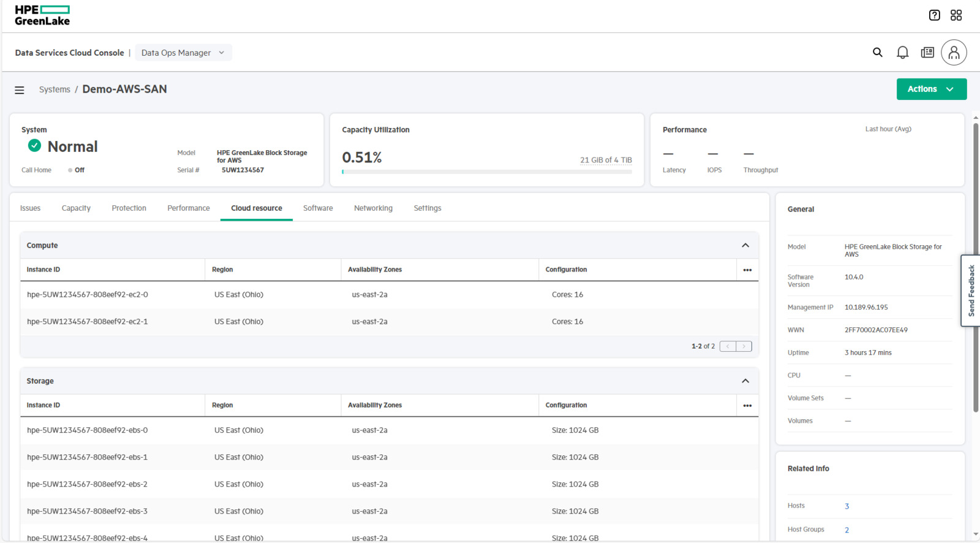Click the HPE GreenLake logo

(x=42, y=15)
